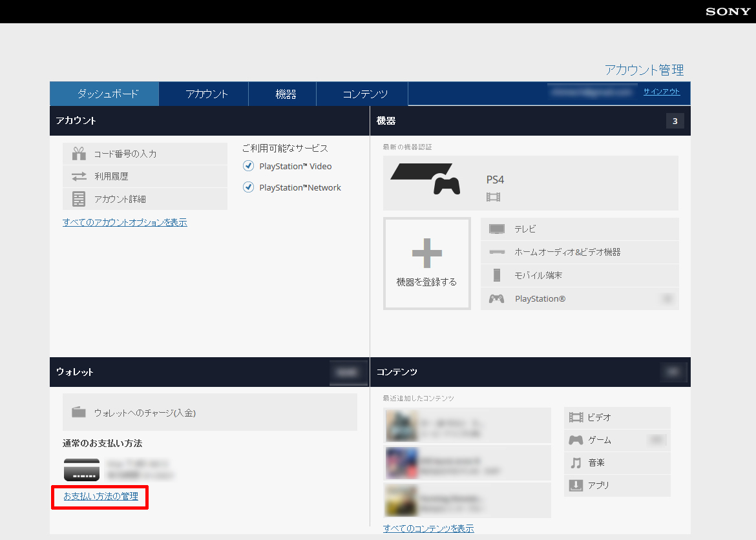This screenshot has width=756, height=540.
Task: Select ウォレットへのチャージ(入金) option
Action: click(210, 412)
